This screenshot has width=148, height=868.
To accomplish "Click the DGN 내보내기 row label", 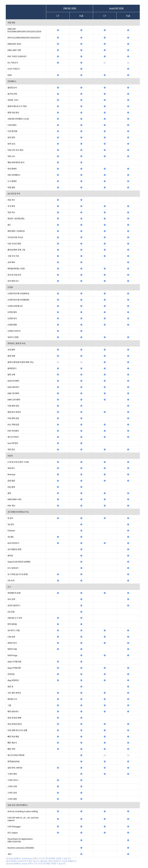I will 13,387.
